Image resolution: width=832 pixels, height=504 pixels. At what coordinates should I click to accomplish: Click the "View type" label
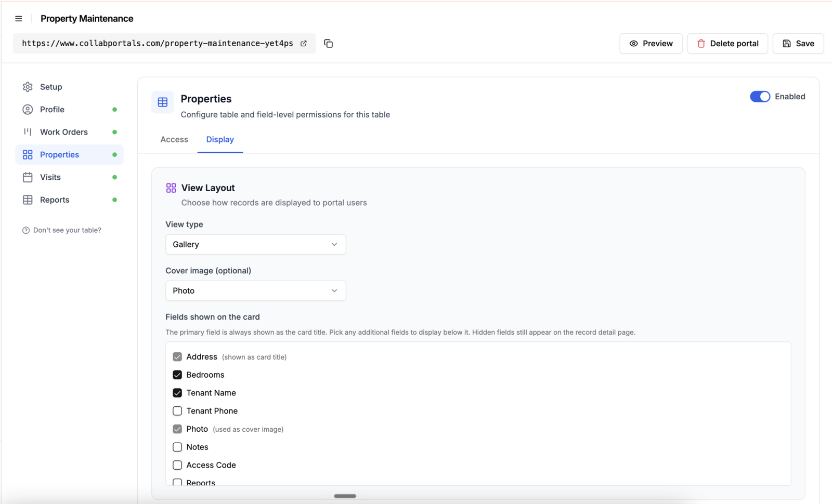point(184,224)
